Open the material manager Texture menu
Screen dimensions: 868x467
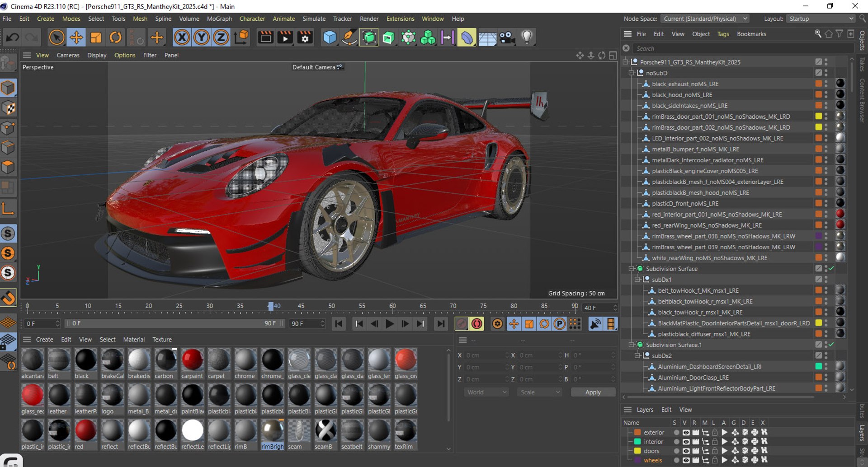[x=162, y=339]
